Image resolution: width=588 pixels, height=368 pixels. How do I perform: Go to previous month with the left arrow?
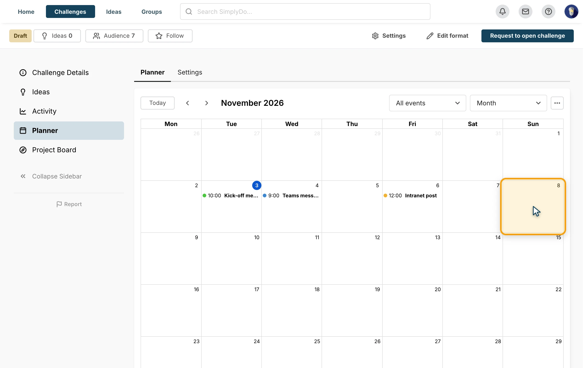coord(187,103)
